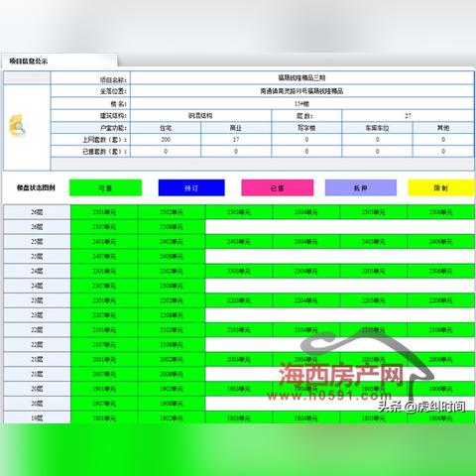The height and width of the screenshot is (476, 476).
Task: View unit 2207单元
Action: pos(104,315)
